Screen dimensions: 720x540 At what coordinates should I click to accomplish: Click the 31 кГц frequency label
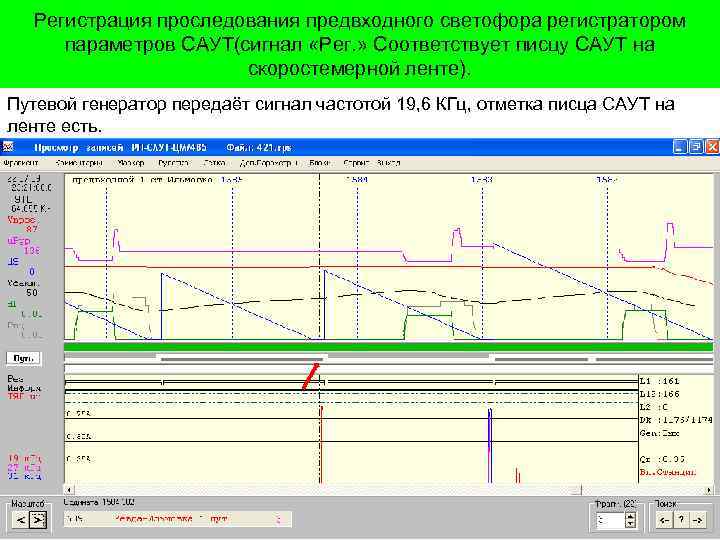[x=25, y=476]
